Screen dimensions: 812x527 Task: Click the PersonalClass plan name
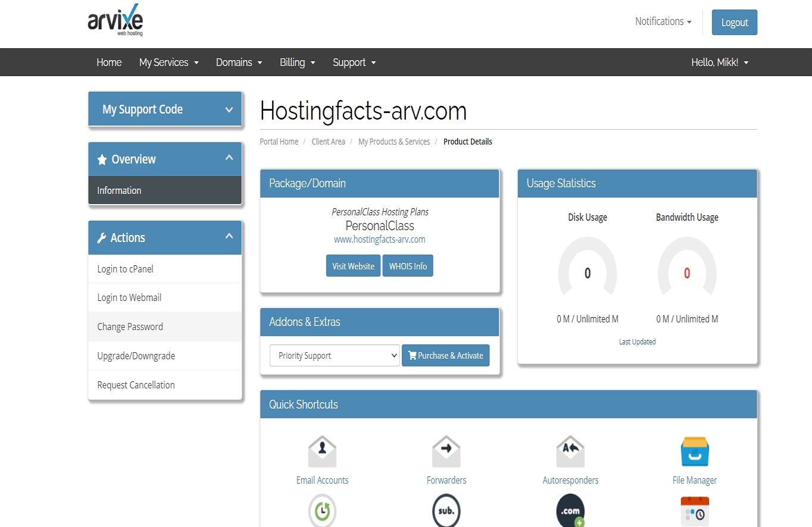pos(380,226)
